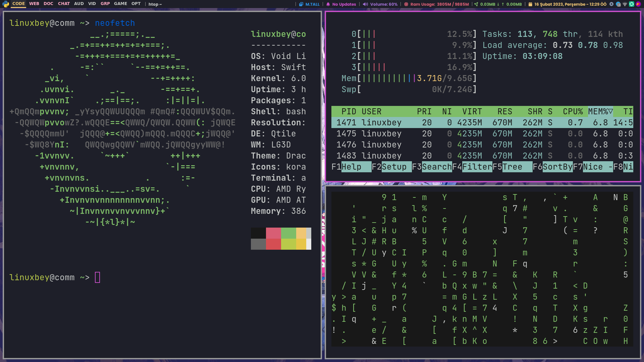The image size is (644, 362).
Task: Sort by the MEM% column header
Action: 600,112
